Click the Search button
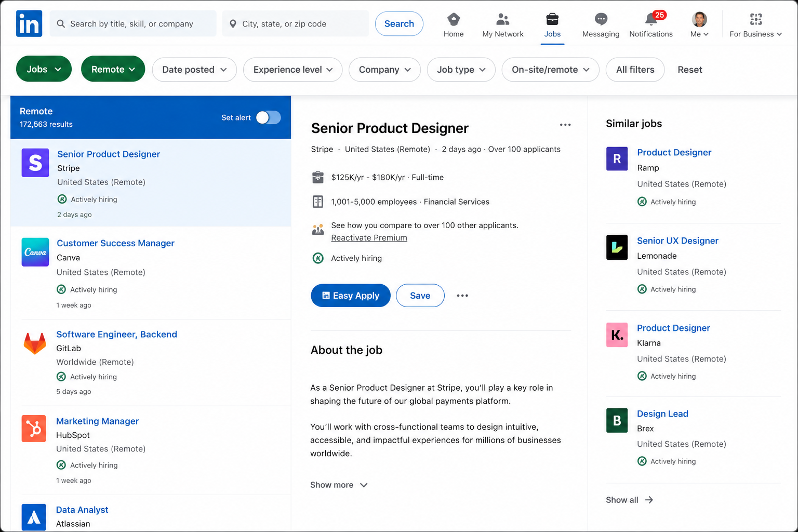798x532 pixels. click(399, 24)
